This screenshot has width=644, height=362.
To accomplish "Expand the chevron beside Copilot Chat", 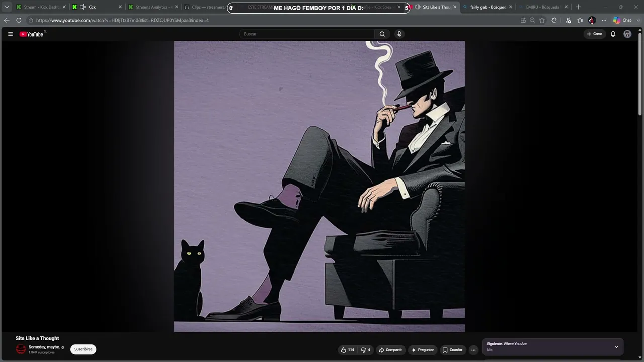I will point(638,20).
